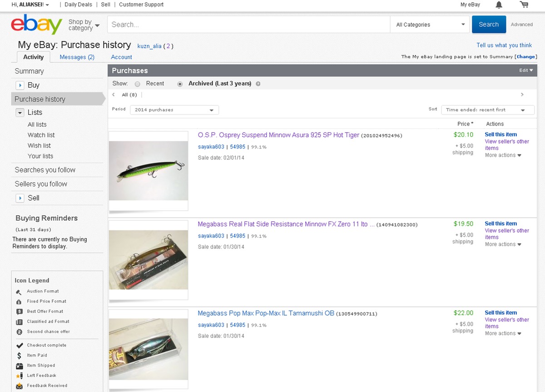The image size is (545, 392).
Task: Open Wish list in sidebar
Action: (x=39, y=145)
